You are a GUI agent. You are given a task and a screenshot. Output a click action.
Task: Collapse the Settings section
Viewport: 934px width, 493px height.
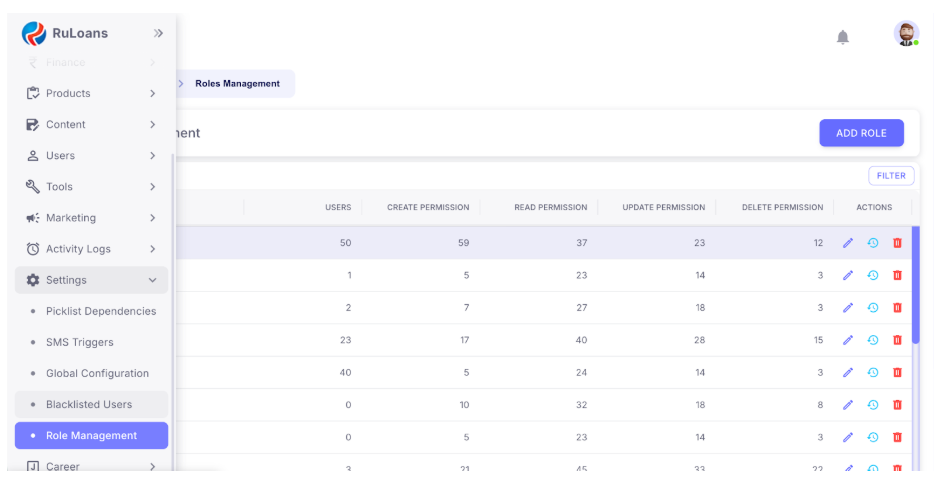coord(152,281)
